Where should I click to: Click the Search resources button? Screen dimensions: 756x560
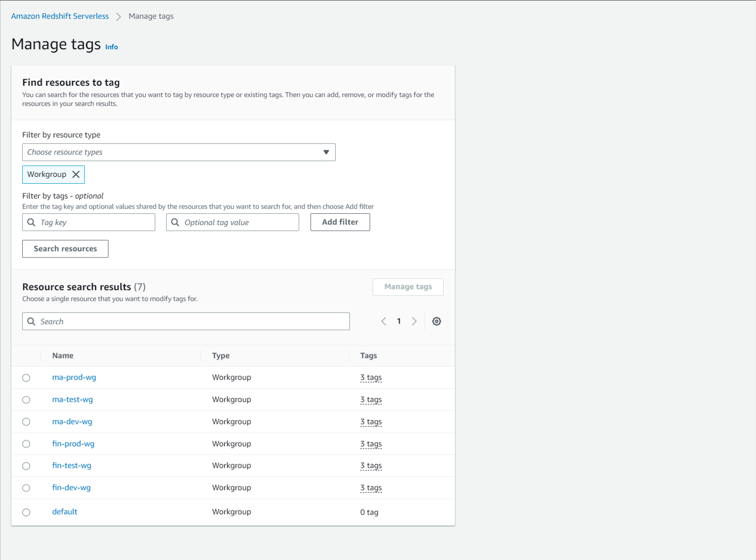65,249
